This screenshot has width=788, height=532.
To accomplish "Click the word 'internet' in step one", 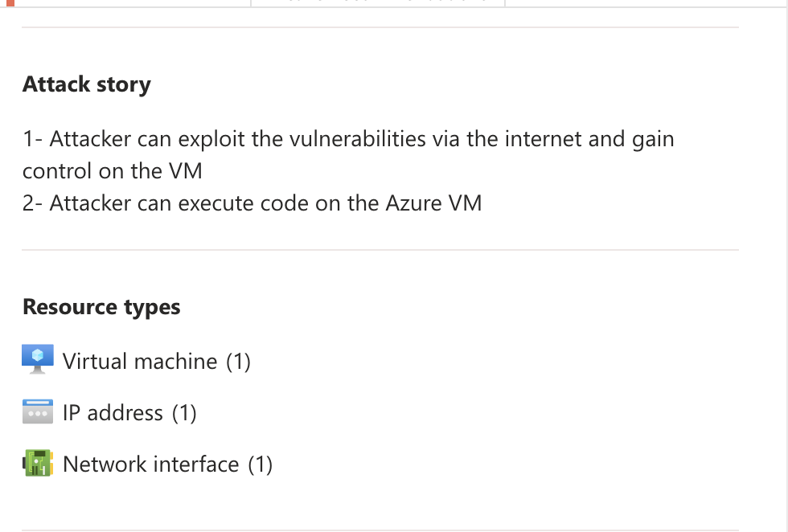I will click(x=541, y=139).
